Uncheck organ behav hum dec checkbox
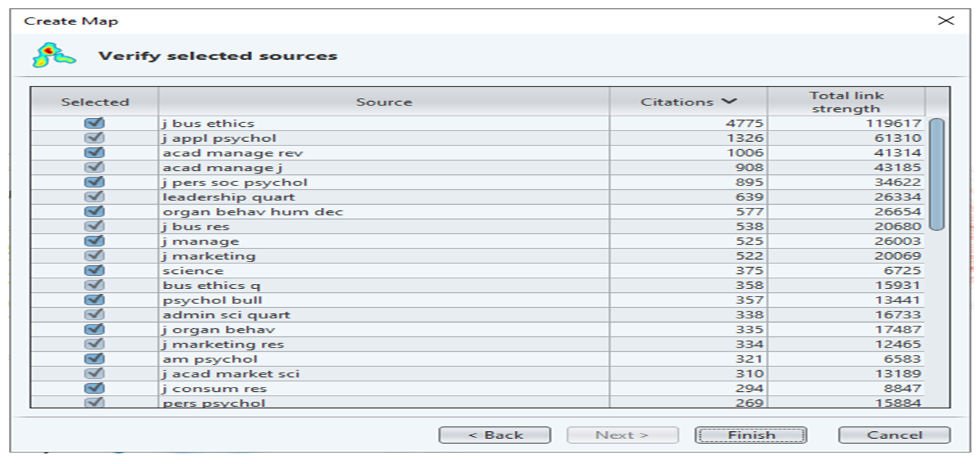Image resolution: width=980 pixels, height=464 pixels. point(94,211)
